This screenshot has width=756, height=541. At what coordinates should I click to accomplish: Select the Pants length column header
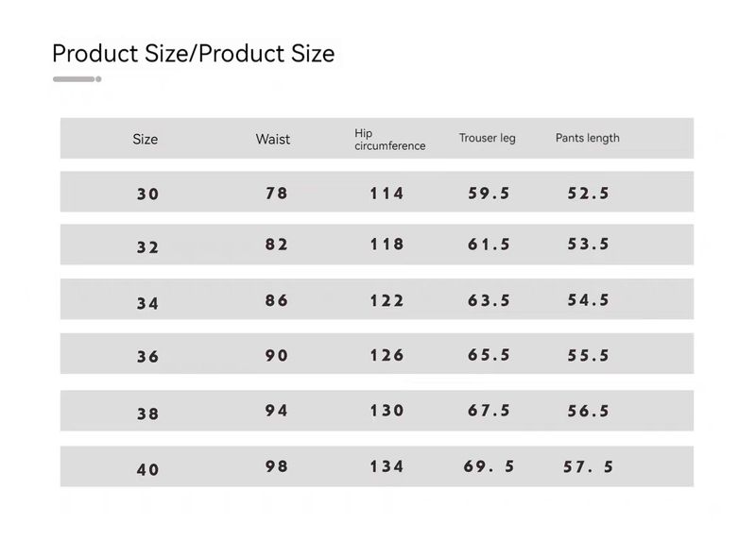587,138
